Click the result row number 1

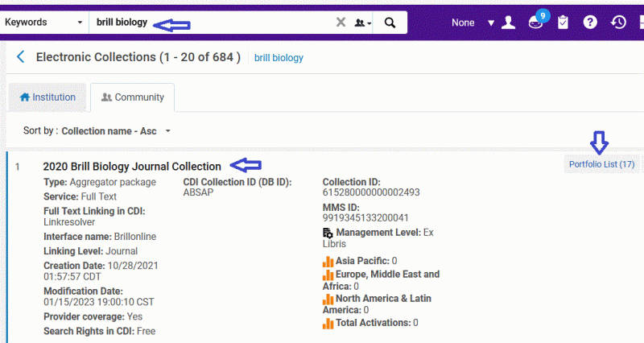click(17, 167)
